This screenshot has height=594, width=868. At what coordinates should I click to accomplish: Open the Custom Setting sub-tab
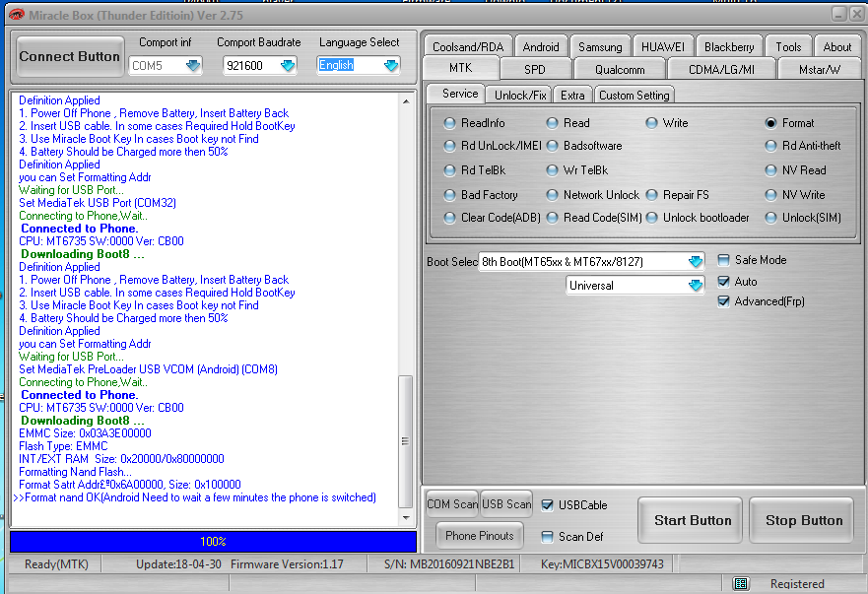(634, 96)
